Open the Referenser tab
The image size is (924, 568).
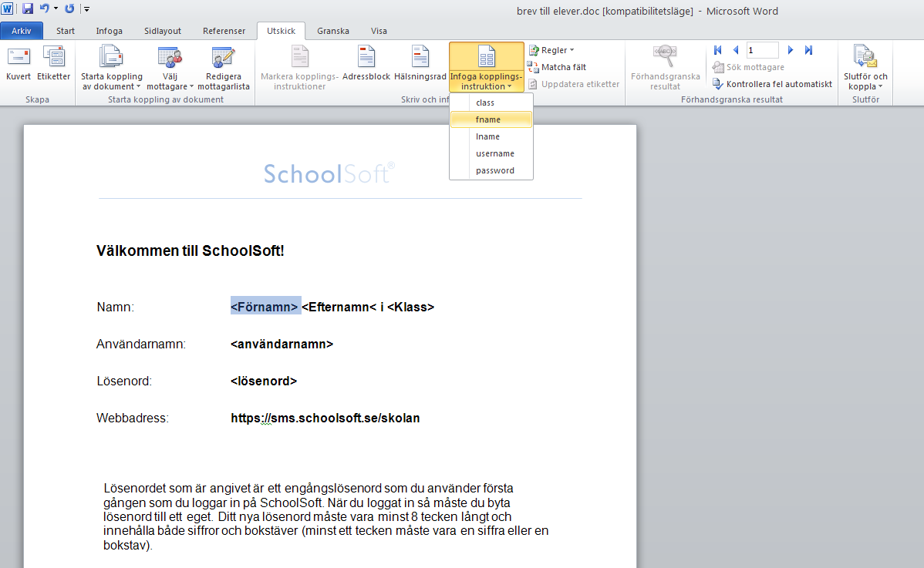pyautogui.click(x=224, y=31)
